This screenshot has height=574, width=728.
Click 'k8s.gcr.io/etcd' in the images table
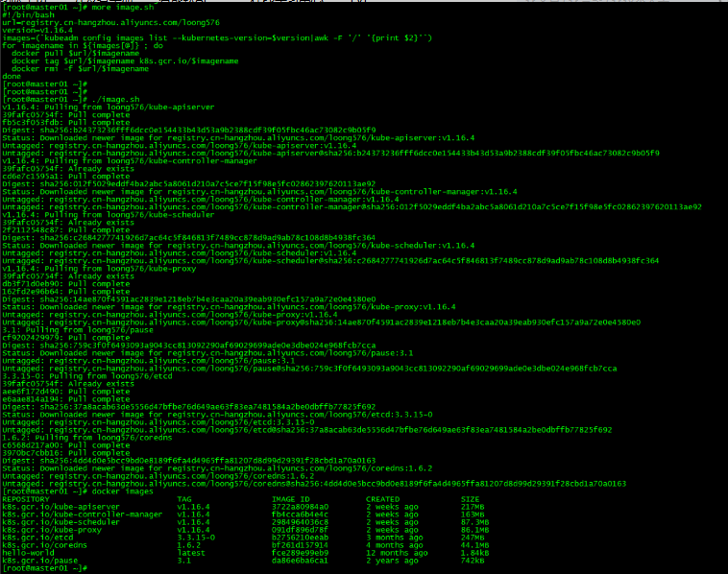click(37, 538)
